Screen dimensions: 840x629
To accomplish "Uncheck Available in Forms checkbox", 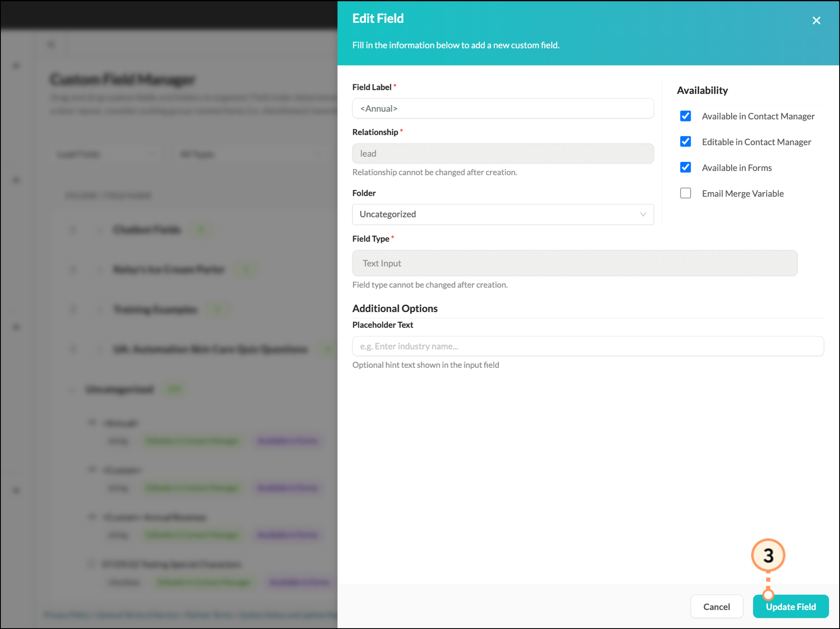I will click(x=685, y=168).
